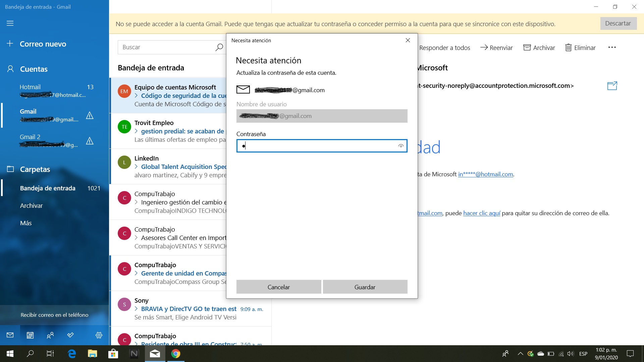Open Action Center notifications icon
Screen dimensions: 644x362
coord(630,354)
